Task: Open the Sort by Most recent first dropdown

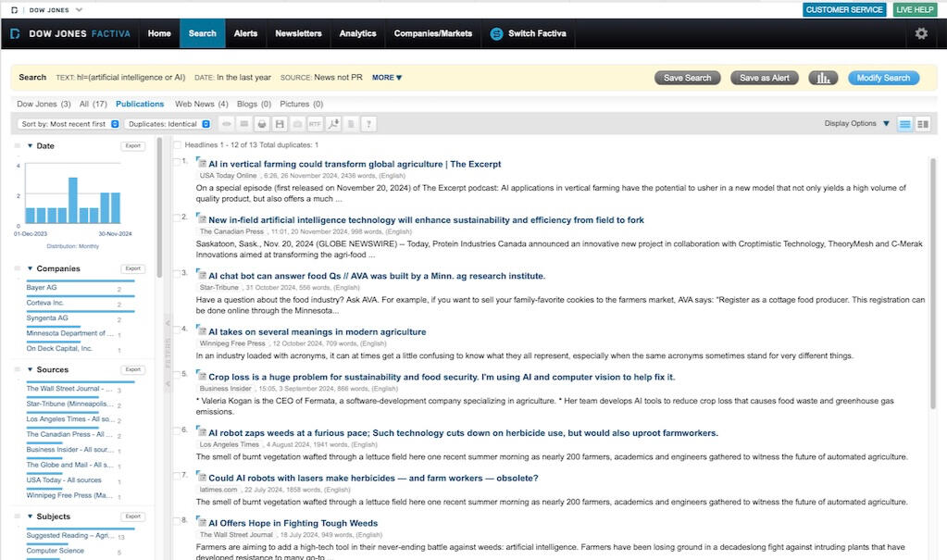Action: (69, 124)
